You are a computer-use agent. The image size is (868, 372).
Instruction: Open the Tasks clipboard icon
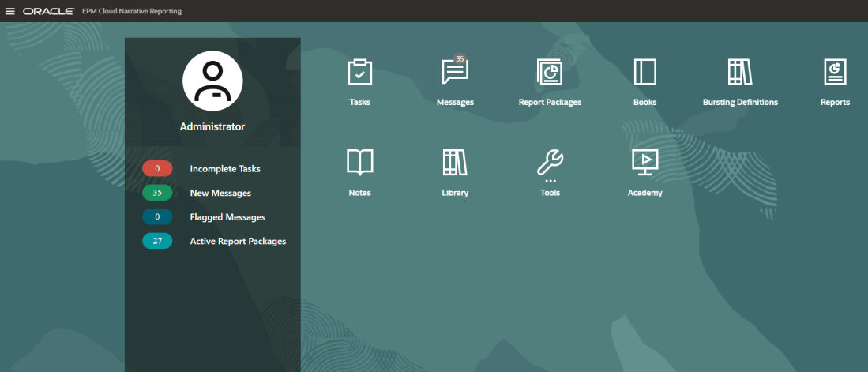tap(359, 73)
